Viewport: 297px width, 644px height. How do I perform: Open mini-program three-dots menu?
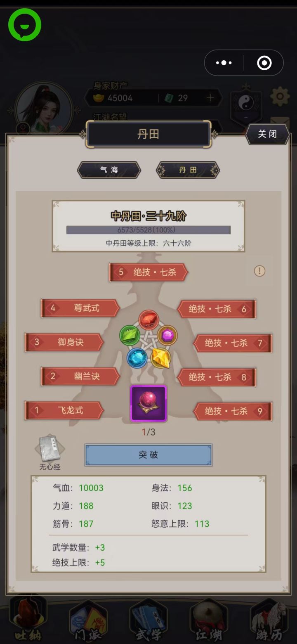click(224, 63)
